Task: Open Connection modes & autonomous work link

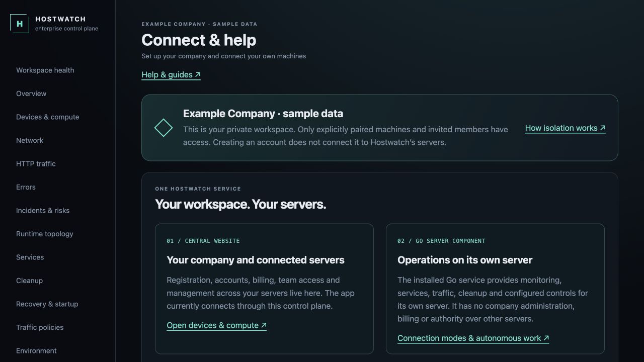Action: 473,338
